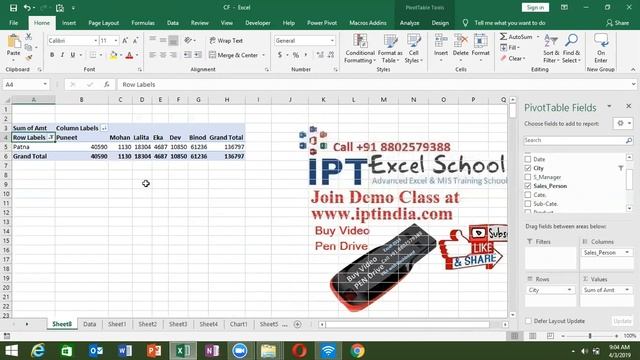Click the zoom slider handle
This screenshot has width=640, height=360.
(x=590, y=336)
